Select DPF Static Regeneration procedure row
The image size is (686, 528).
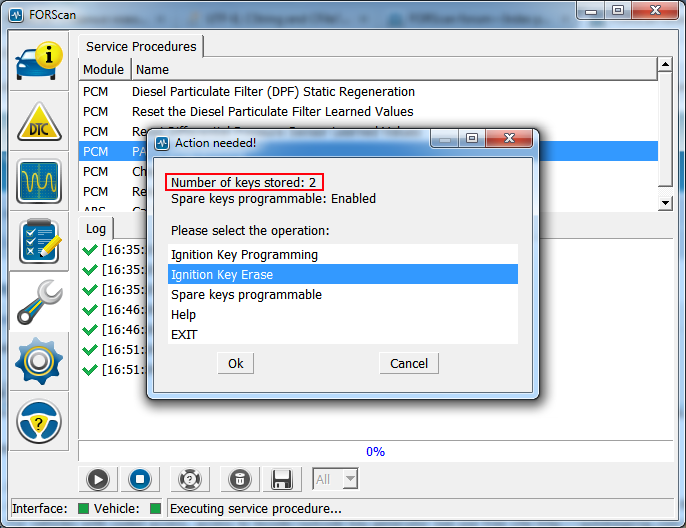[273, 91]
